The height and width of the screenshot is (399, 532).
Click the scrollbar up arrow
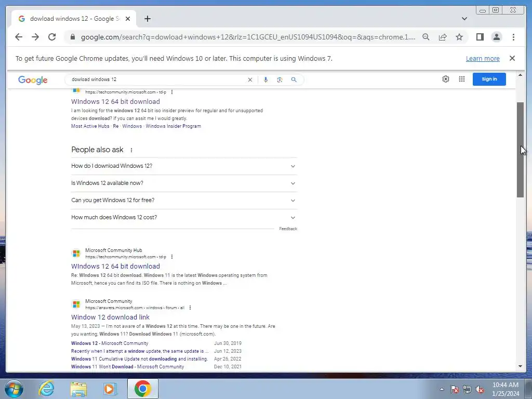520,75
